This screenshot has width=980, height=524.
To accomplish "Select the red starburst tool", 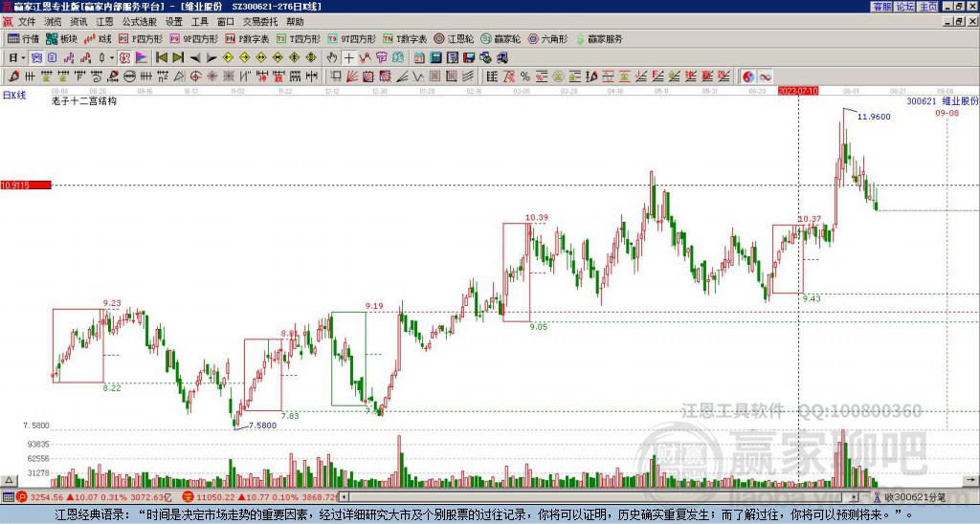I will 212,76.
